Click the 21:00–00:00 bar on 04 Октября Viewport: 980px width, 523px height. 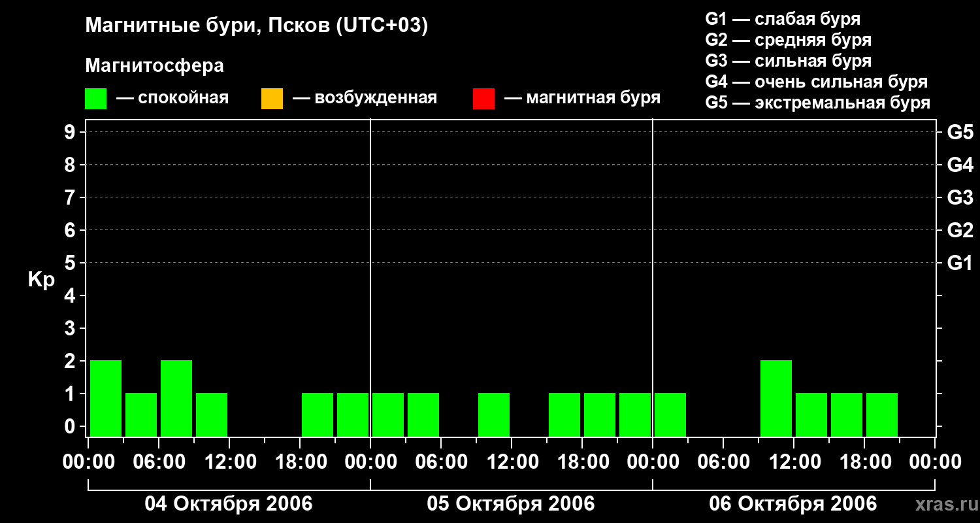(x=353, y=414)
